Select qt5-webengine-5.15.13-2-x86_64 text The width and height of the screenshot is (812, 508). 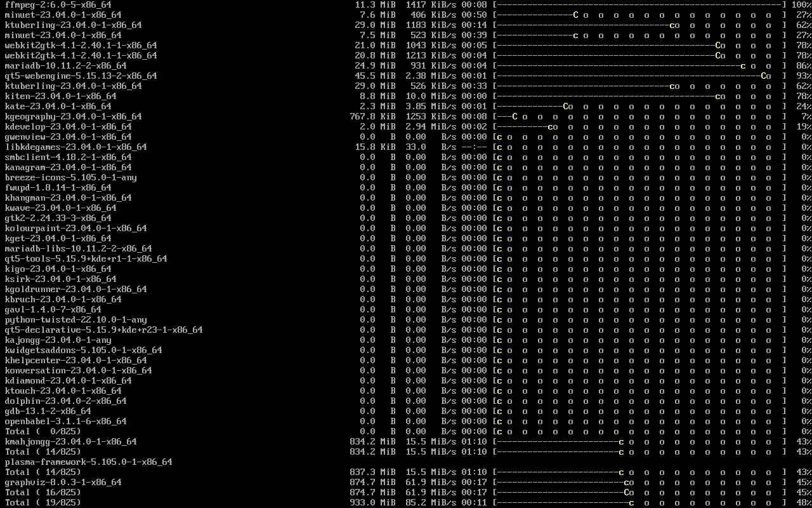click(x=81, y=76)
